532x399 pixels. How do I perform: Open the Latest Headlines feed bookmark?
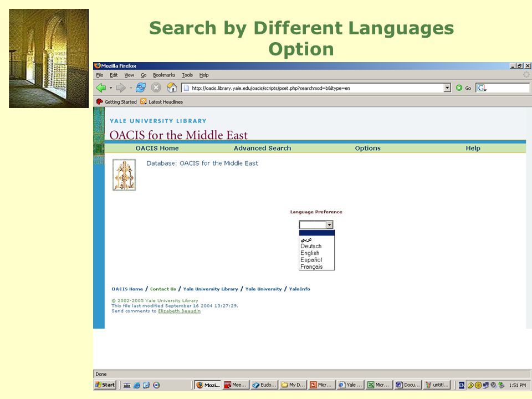161,102
